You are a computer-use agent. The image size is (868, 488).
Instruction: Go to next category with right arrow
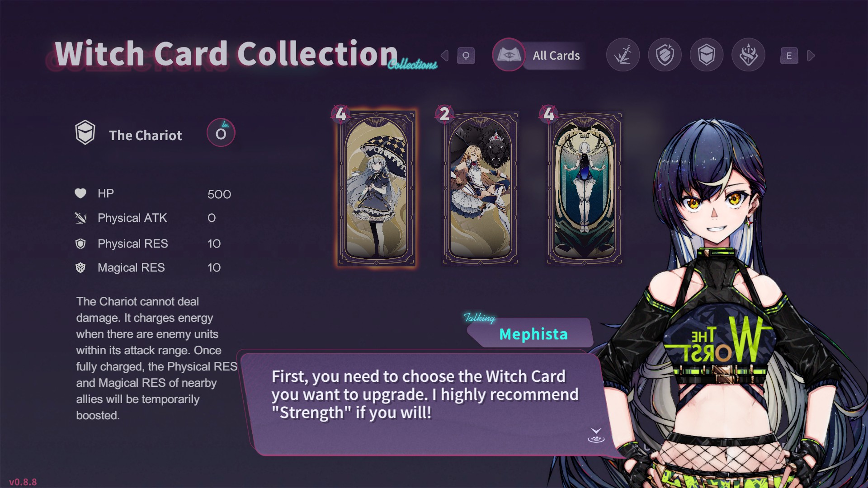[x=811, y=56]
